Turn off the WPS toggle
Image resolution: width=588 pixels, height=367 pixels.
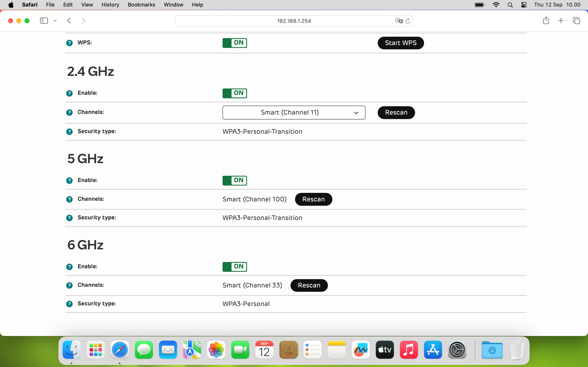234,43
